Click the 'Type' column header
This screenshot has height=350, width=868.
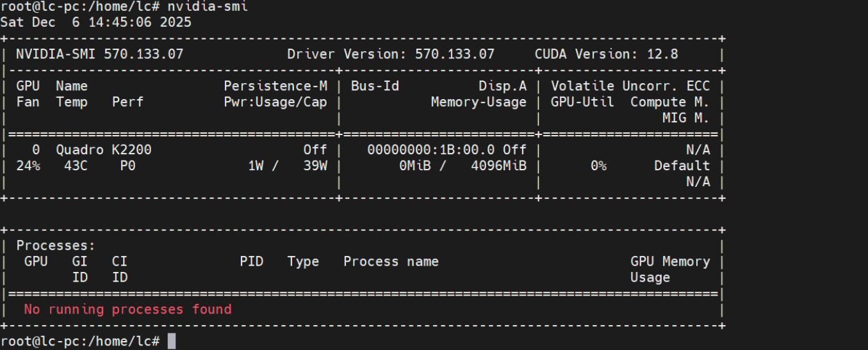click(x=303, y=262)
